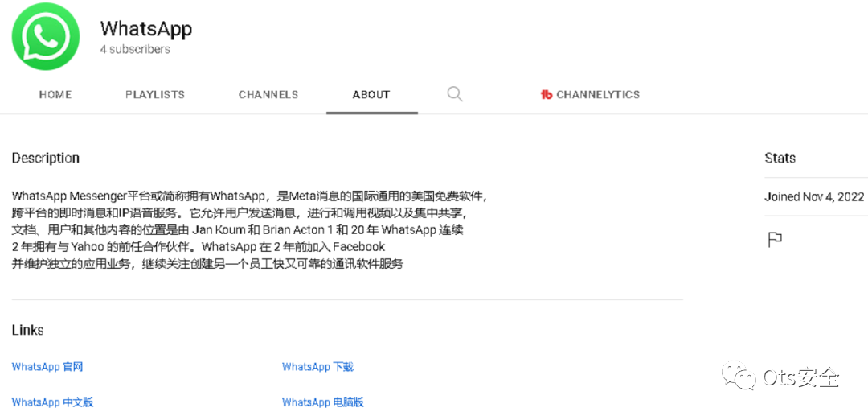The width and height of the screenshot is (868, 416).
Task: Click the Description heading
Action: click(x=45, y=159)
